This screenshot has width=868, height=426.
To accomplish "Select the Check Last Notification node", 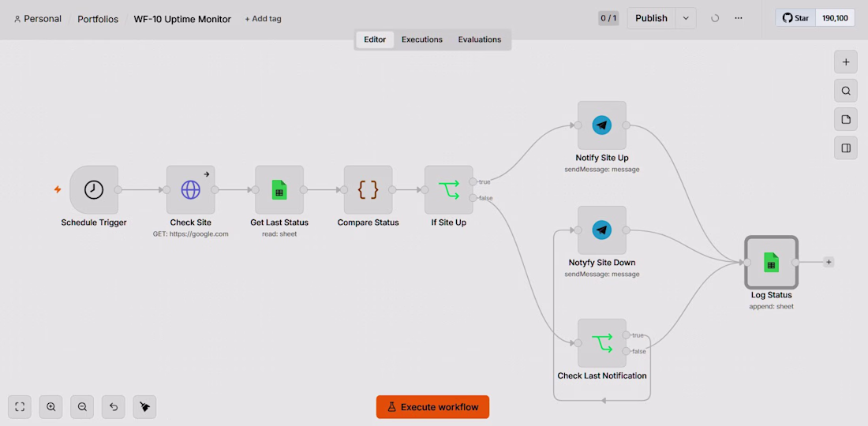I will coord(602,343).
